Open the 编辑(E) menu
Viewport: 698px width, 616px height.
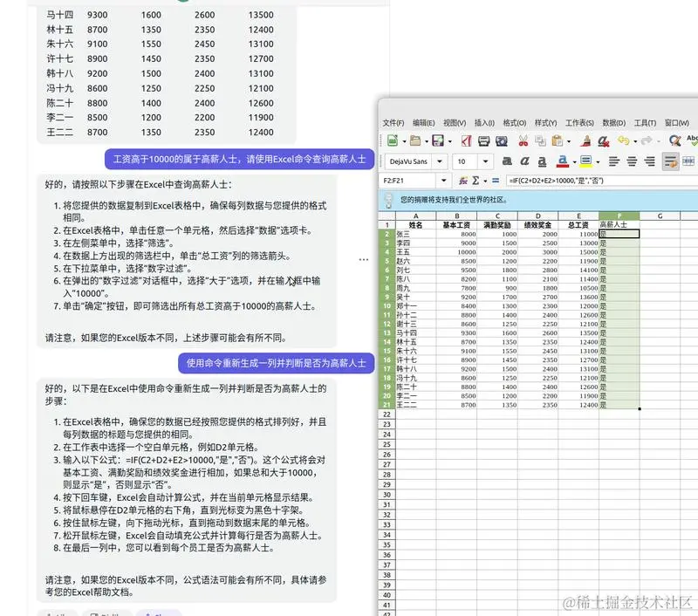click(x=423, y=123)
